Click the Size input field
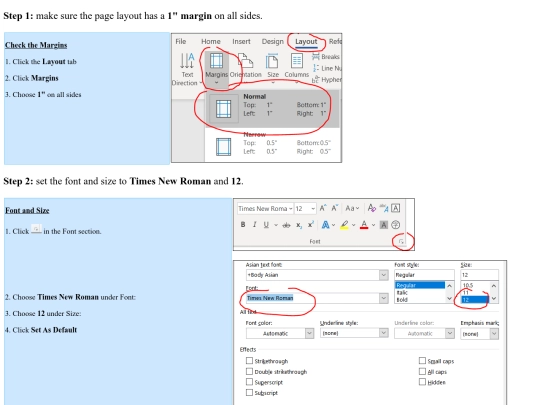540x405 pixels. (479, 275)
